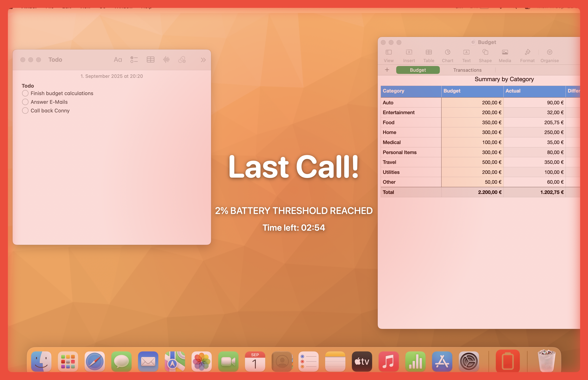
Task: Check off 'Finish budget calculations'
Action: point(25,93)
